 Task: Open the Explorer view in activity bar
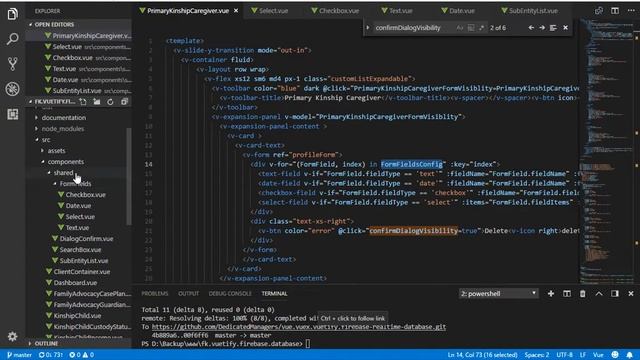pyautogui.click(x=13, y=14)
